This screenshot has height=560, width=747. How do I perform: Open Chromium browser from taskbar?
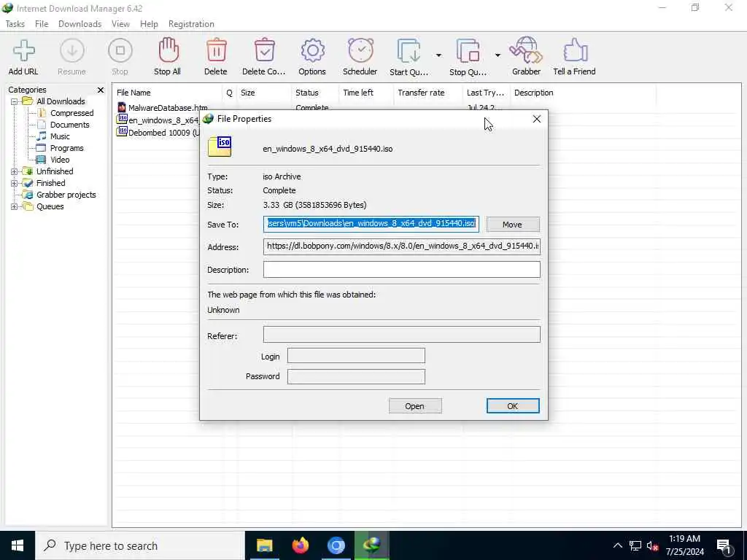pos(336,545)
